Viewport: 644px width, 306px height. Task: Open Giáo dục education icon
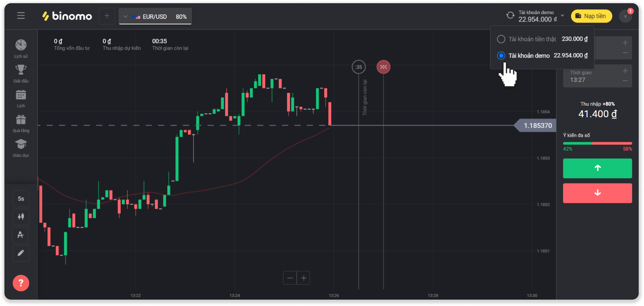click(21, 145)
